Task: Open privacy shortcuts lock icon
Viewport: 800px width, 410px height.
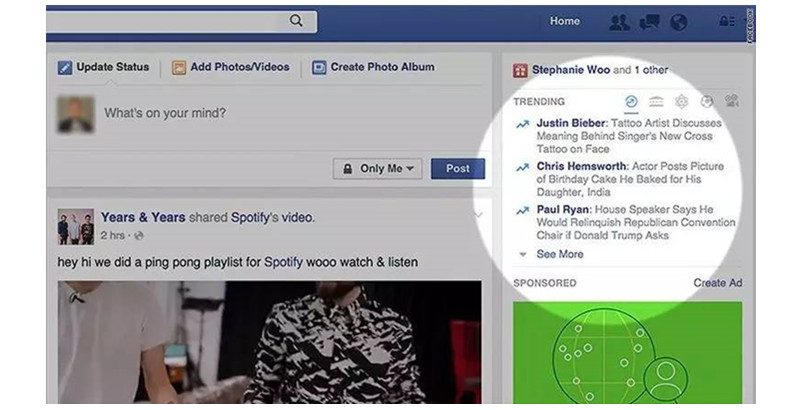Action: [727, 21]
